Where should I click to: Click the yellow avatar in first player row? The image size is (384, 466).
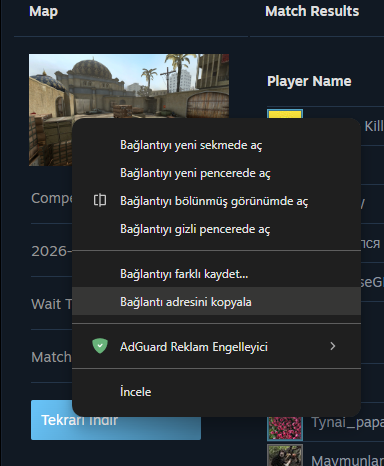tap(285, 114)
